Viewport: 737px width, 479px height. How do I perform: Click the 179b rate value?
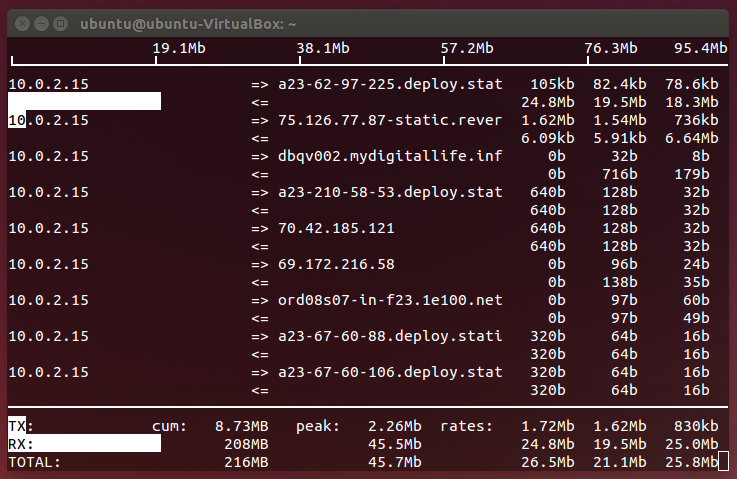(x=691, y=174)
